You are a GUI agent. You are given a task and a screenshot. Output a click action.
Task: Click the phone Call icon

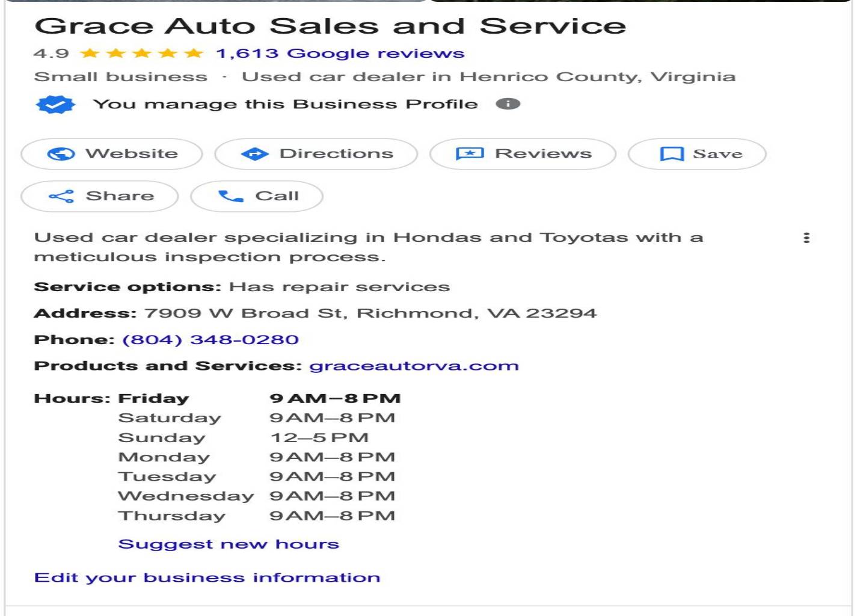tap(230, 196)
